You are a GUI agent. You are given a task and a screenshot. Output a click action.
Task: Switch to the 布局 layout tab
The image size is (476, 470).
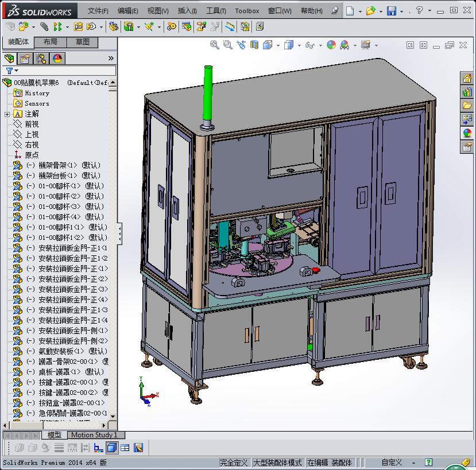(x=50, y=42)
